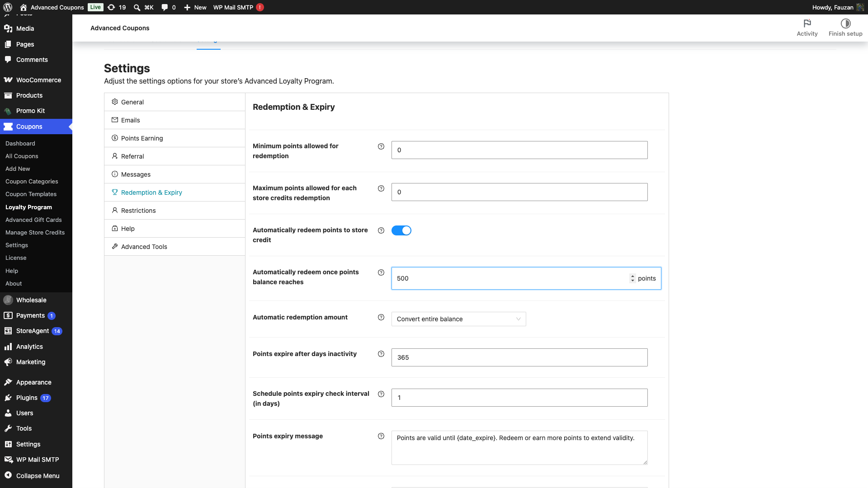Viewport: 868px width, 488px height.
Task: Click the Media icon in sidebar
Action: tap(8, 28)
